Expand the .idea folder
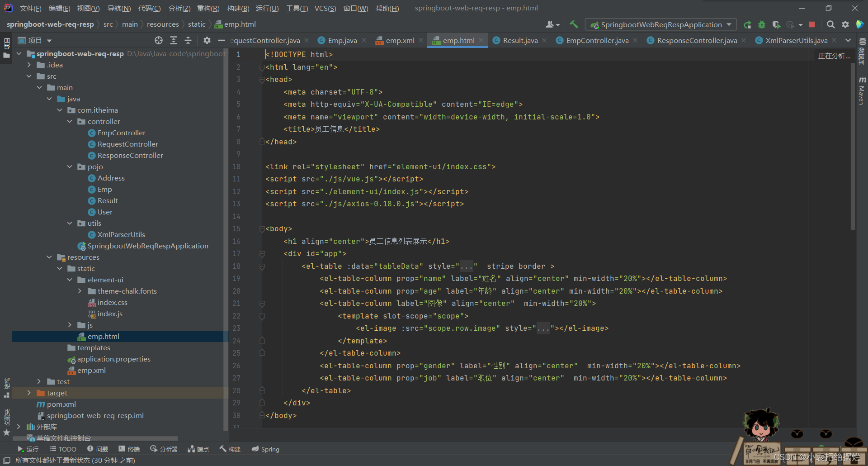This screenshot has height=466, width=868. click(x=29, y=65)
